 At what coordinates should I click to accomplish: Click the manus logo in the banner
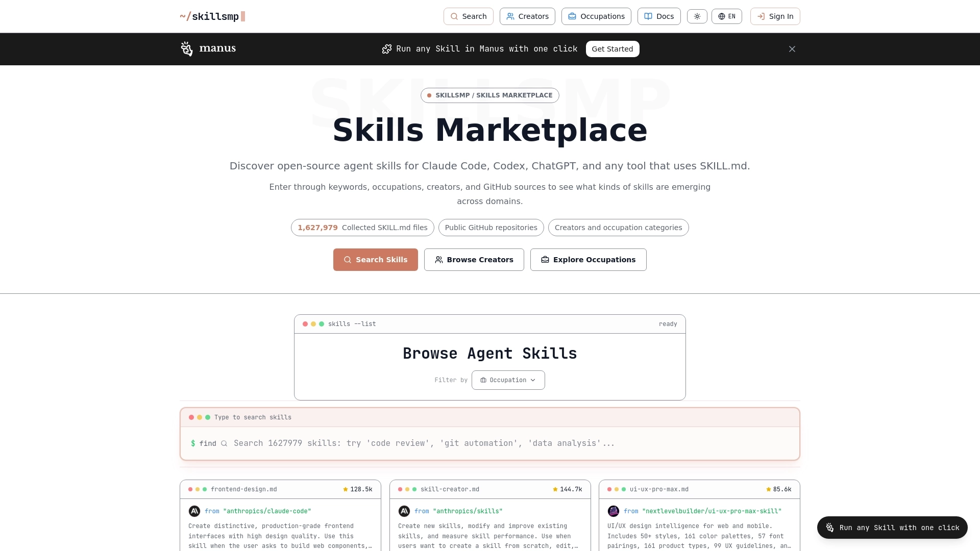(x=208, y=49)
